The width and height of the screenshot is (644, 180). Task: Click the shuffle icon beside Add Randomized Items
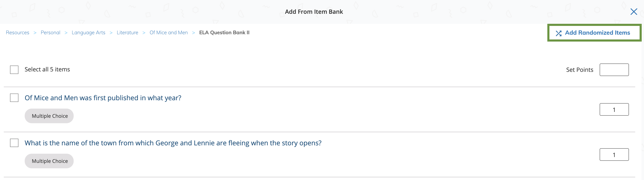coord(559,33)
